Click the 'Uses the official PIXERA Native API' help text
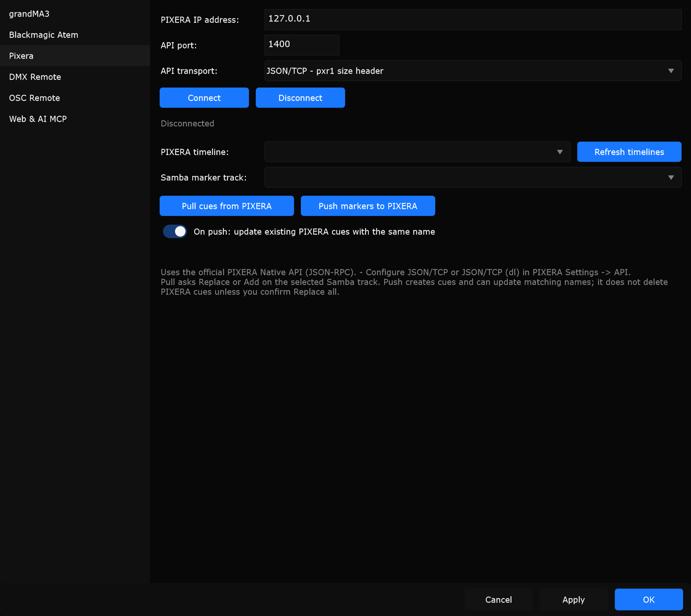The image size is (691, 616). [x=414, y=282]
